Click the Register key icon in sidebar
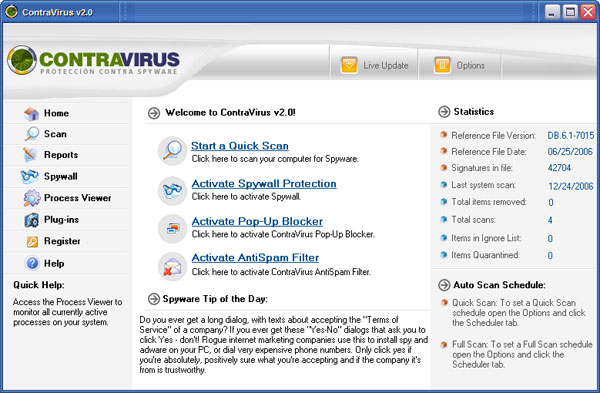 [32, 242]
